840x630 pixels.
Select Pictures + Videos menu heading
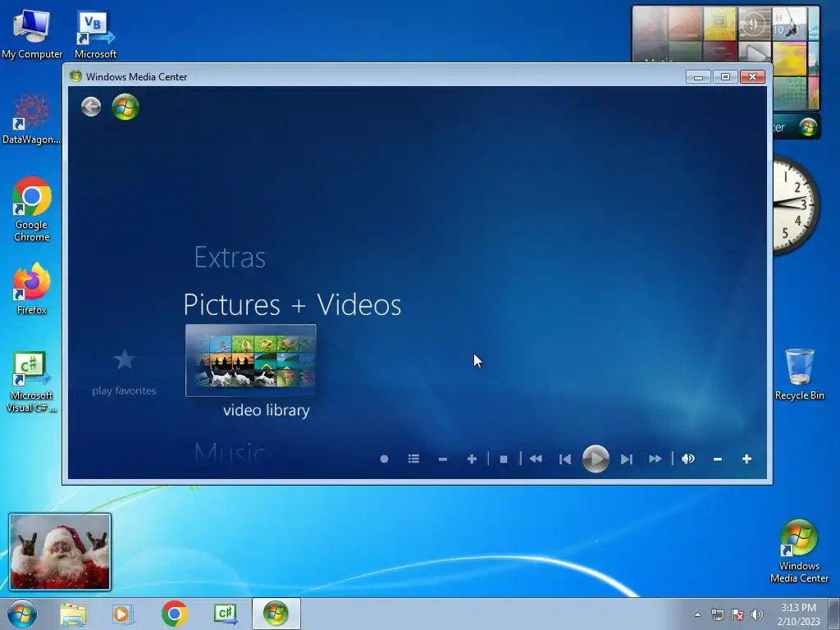point(293,305)
